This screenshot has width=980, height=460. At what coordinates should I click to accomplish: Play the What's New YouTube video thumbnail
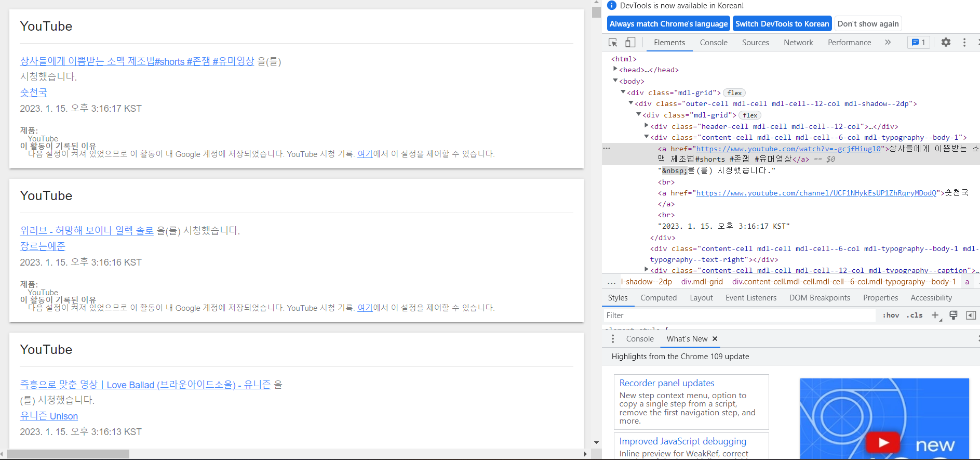coord(883,442)
